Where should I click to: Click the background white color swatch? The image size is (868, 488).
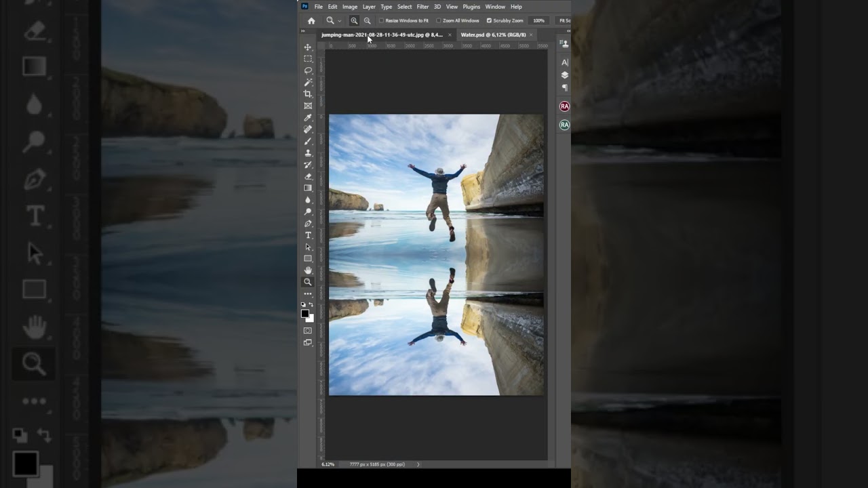click(x=311, y=319)
